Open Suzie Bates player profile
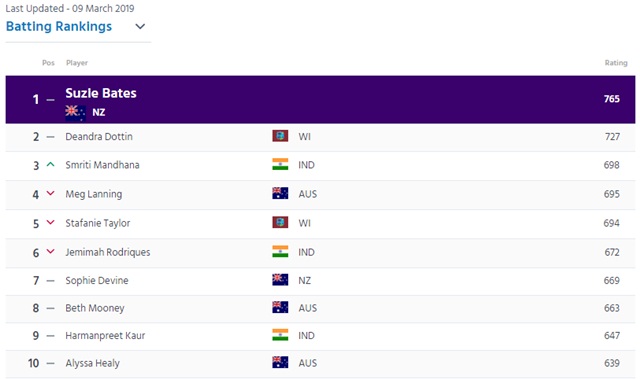This screenshot has height=379, width=640. [101, 93]
